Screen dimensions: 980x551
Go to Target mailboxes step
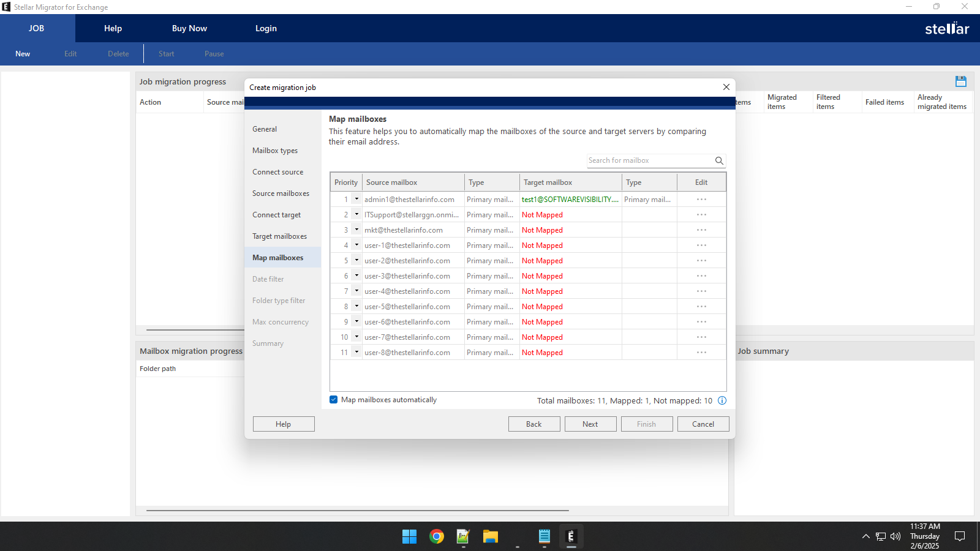coord(279,236)
